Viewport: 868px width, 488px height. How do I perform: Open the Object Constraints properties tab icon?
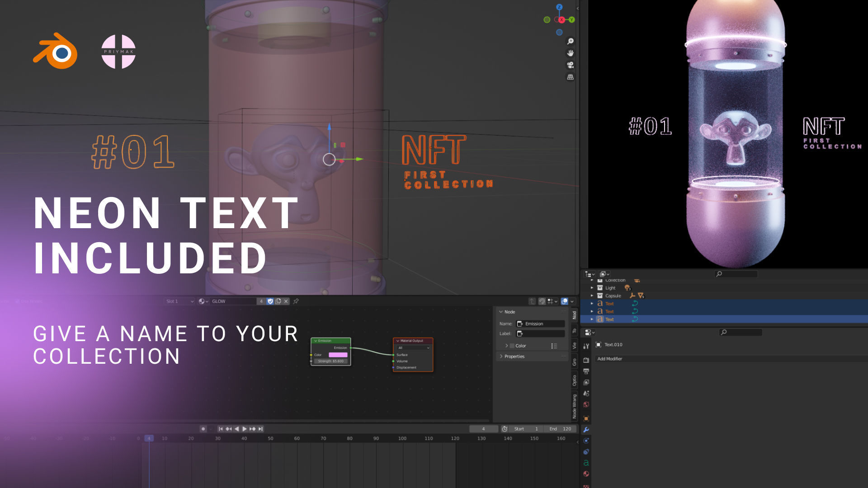click(x=586, y=452)
